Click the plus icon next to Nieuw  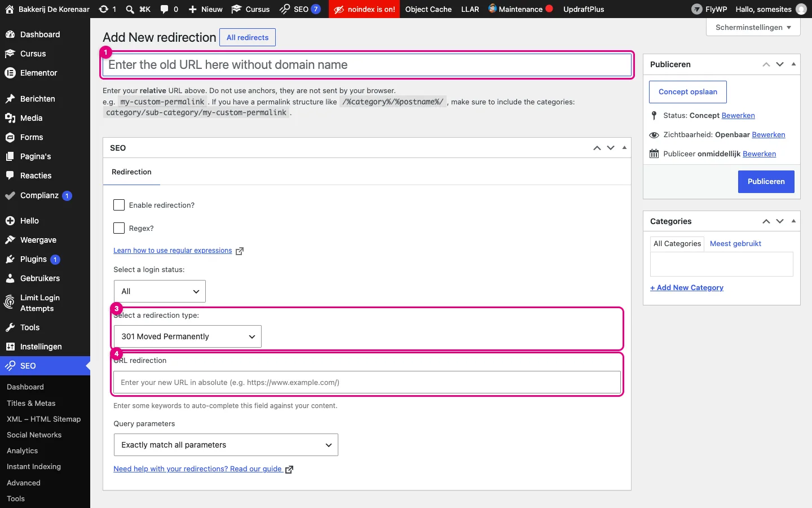pyautogui.click(x=193, y=9)
